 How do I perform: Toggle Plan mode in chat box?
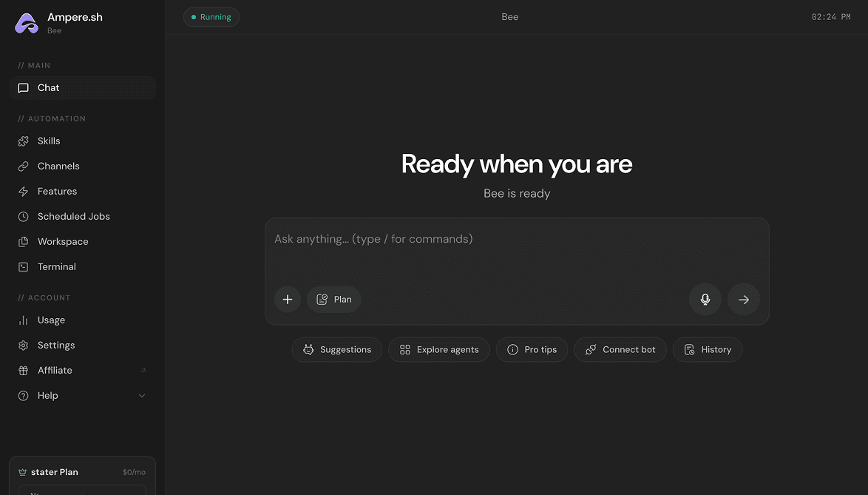pyautogui.click(x=334, y=300)
